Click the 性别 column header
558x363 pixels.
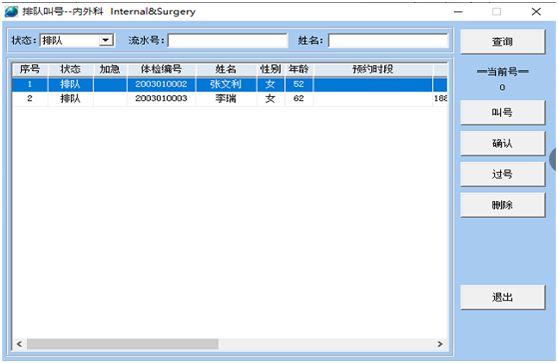coord(270,69)
